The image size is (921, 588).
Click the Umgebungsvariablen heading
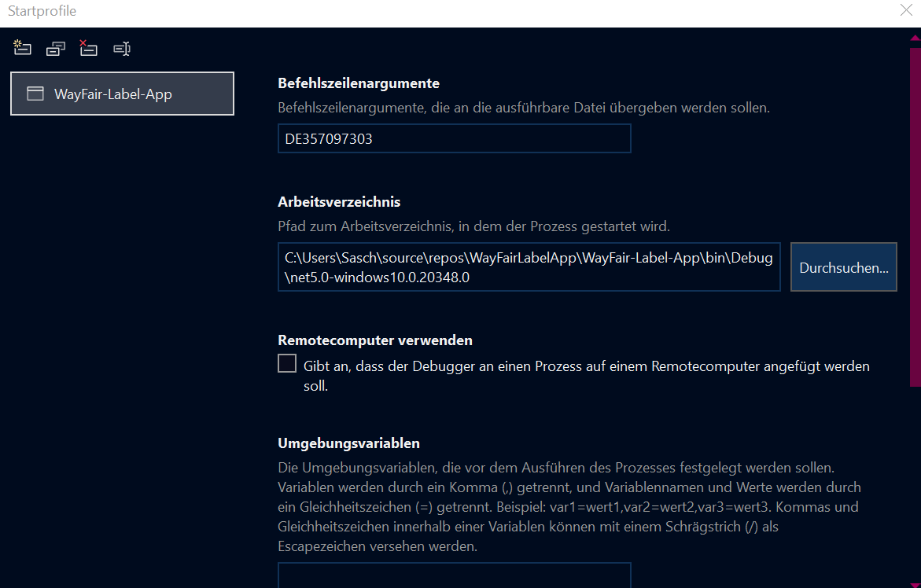(x=348, y=443)
